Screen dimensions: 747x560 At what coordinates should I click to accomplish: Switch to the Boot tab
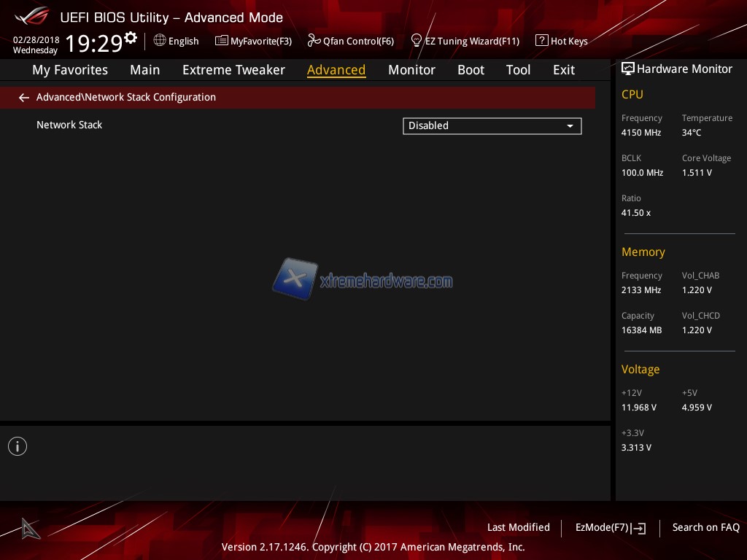click(471, 70)
